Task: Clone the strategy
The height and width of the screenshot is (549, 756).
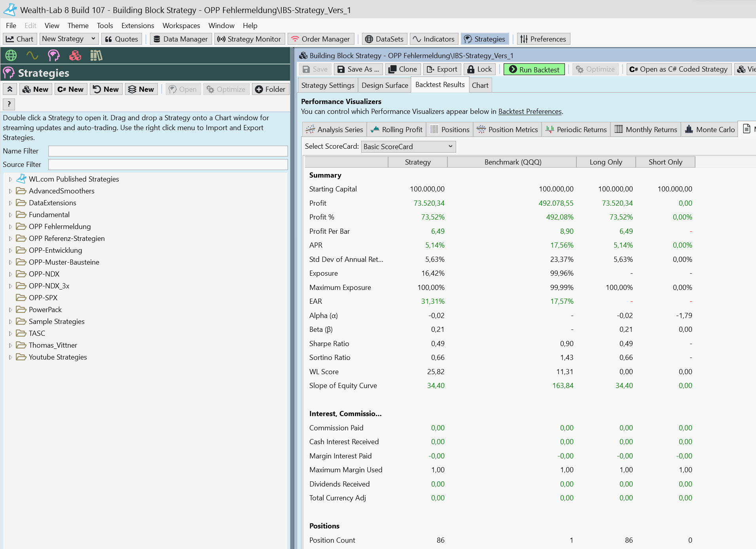Action: coord(403,69)
